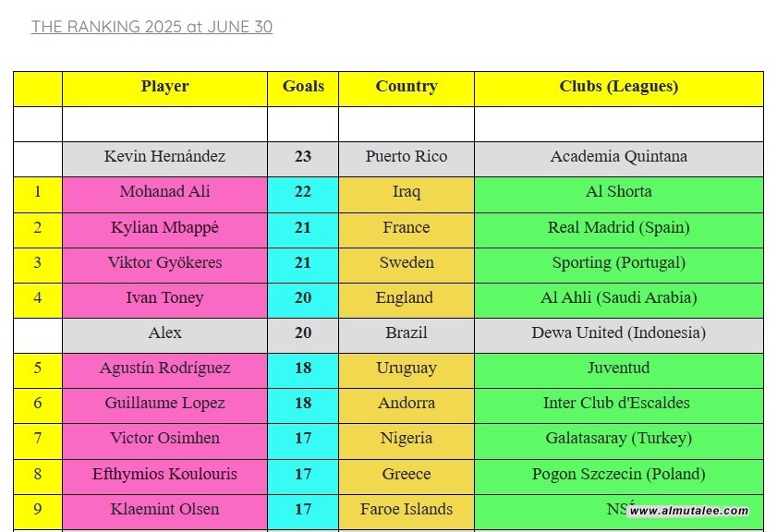777x532 pixels.
Task: Click the Clubs (Leagues) column header
Action: tap(618, 87)
